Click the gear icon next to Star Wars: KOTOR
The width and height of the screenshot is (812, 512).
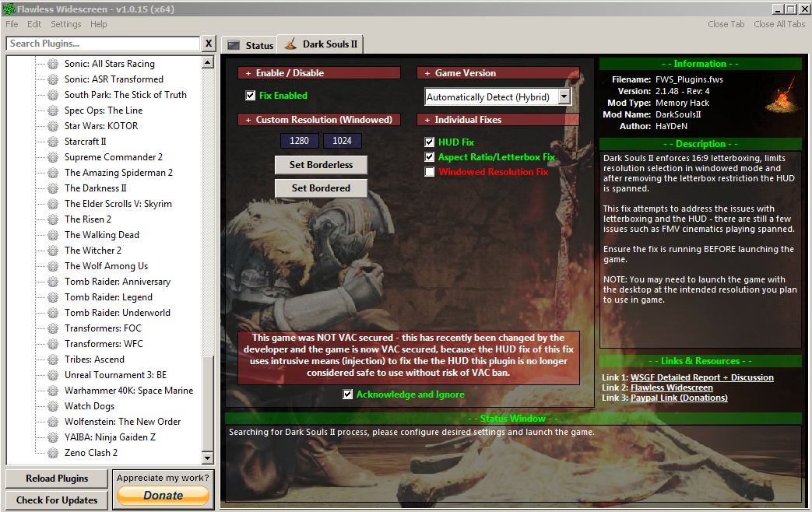click(x=53, y=126)
